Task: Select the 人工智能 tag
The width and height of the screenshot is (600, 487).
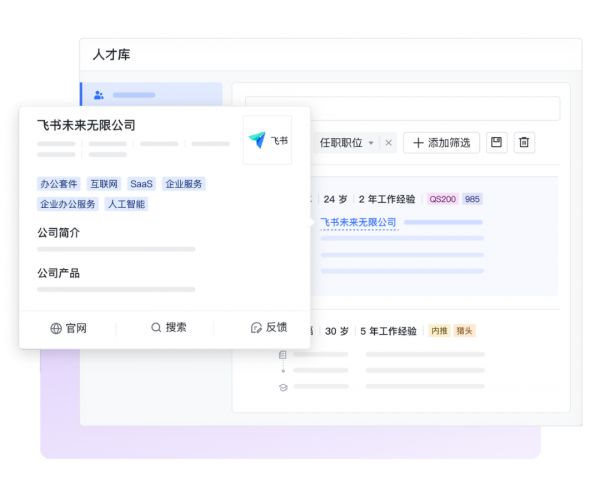Action: click(126, 204)
